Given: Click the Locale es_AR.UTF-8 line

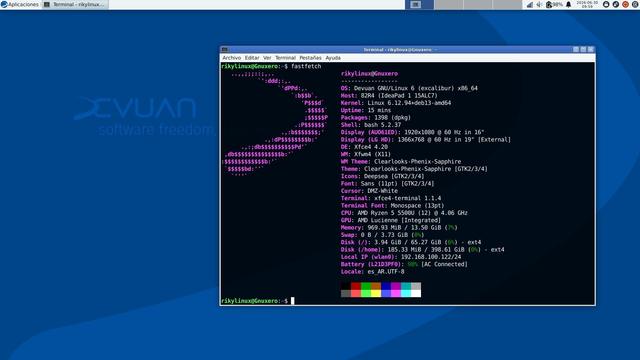Looking at the screenshot, I should point(373,272).
